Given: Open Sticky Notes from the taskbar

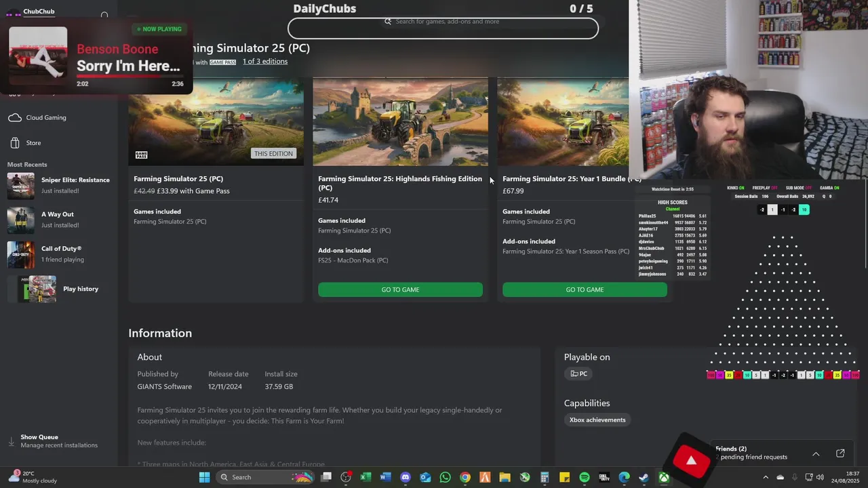Looking at the screenshot, I should pos(564,477).
